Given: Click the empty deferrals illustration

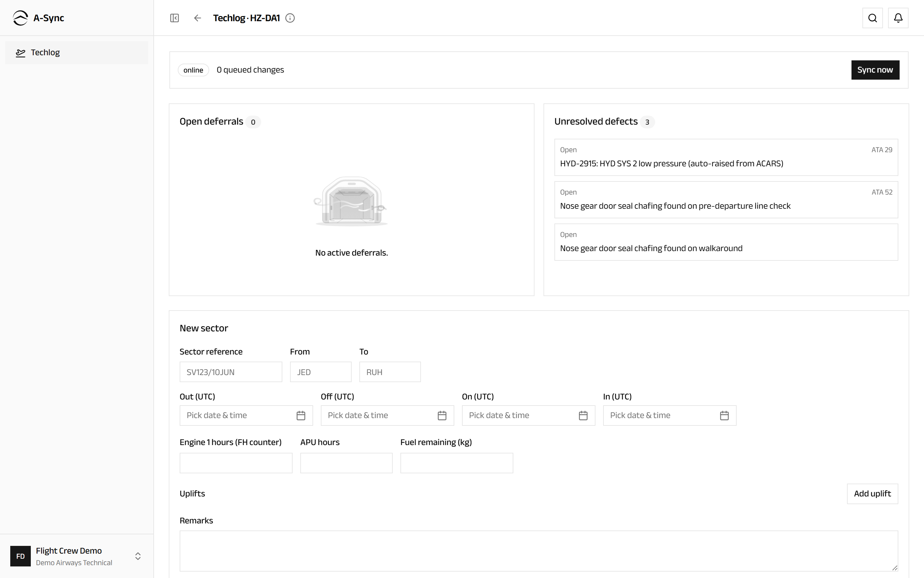Looking at the screenshot, I should coord(351,201).
